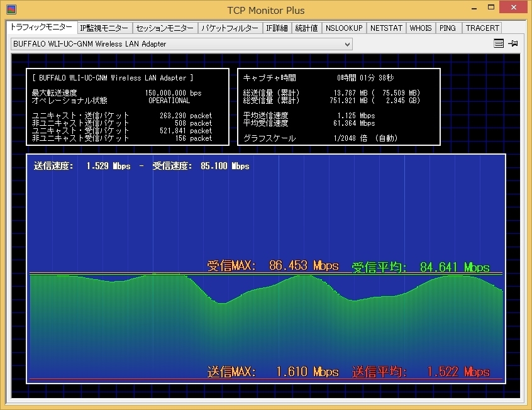Open the TRACERT tab
Screen dimensions: 532x410
(x=482, y=28)
